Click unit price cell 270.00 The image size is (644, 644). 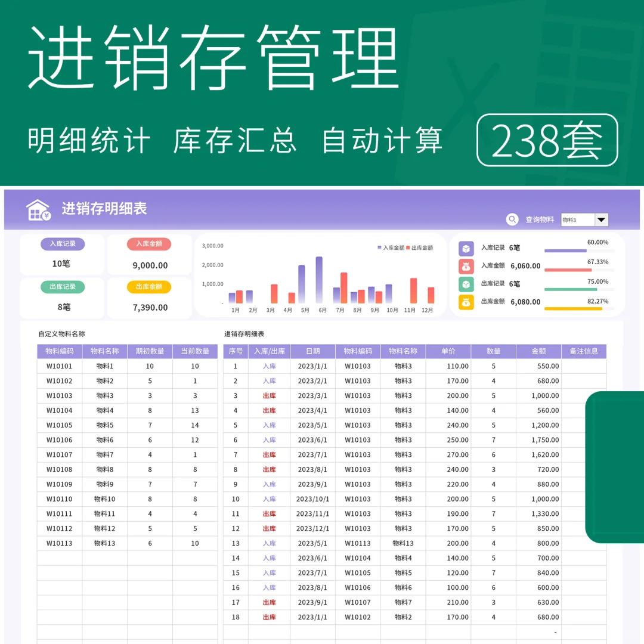click(x=448, y=455)
